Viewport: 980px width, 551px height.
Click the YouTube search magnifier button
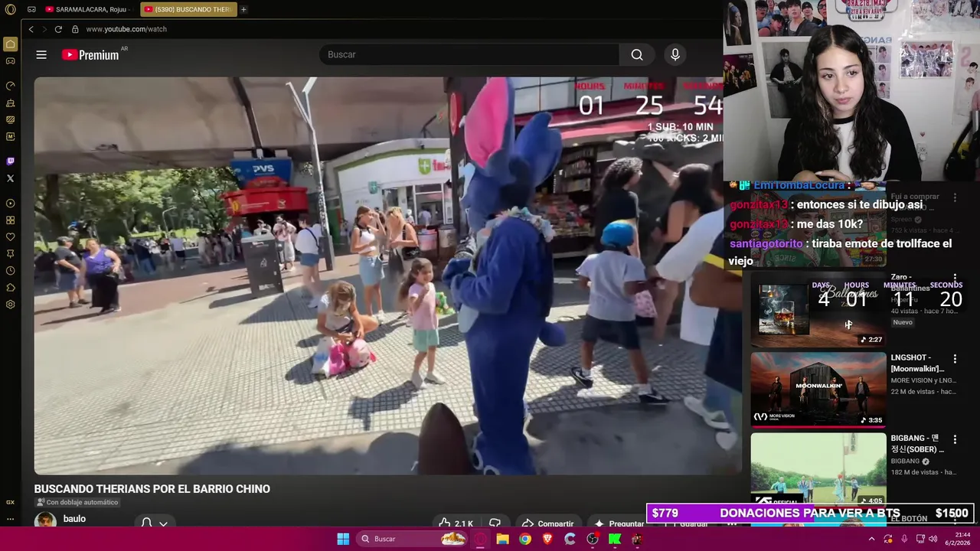point(637,54)
